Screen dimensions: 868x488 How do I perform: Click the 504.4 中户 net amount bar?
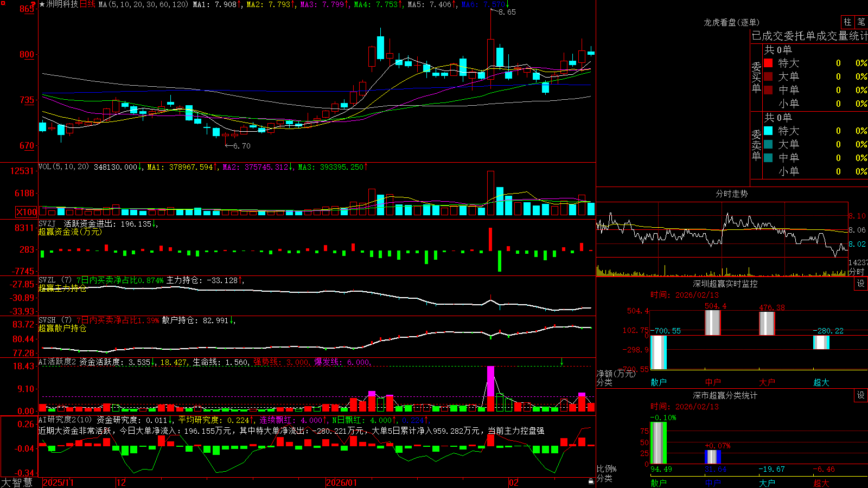click(x=713, y=323)
